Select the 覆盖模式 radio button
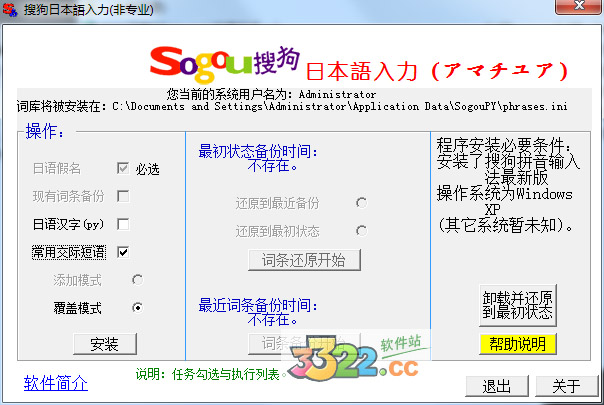The height and width of the screenshot is (405, 604). click(137, 308)
